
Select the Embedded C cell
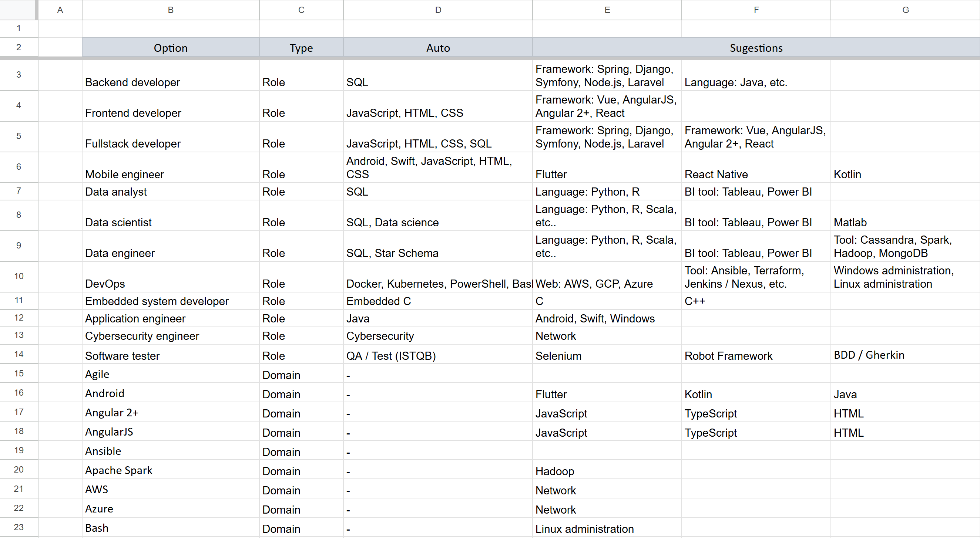click(x=437, y=301)
